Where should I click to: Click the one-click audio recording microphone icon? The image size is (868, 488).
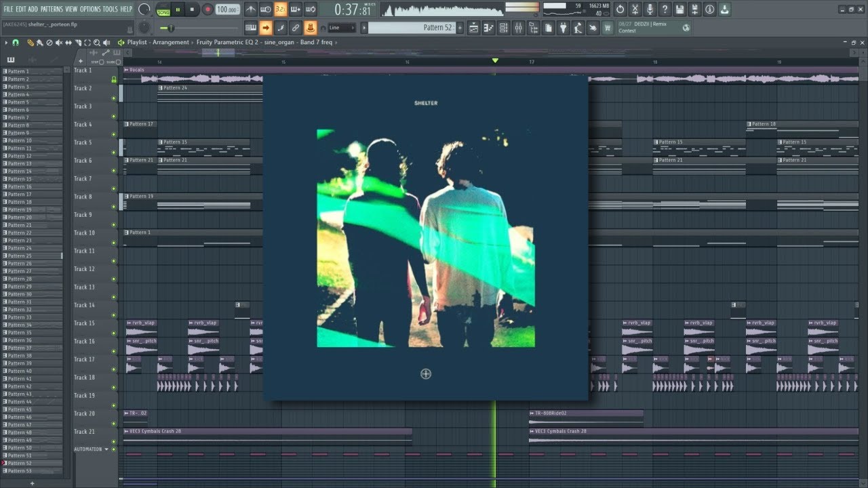click(x=650, y=9)
